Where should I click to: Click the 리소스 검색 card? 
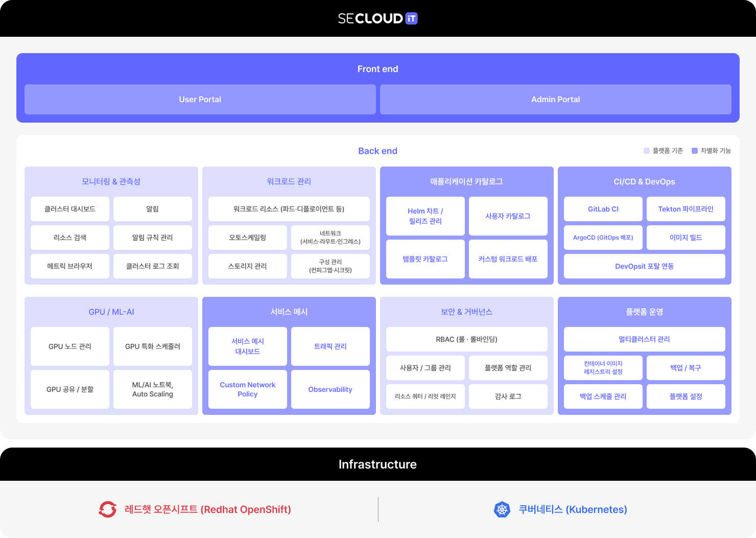70,238
